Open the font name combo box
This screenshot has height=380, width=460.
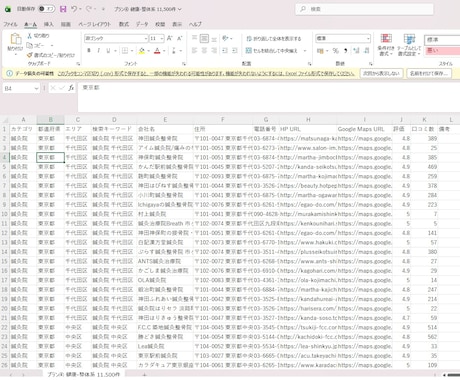pyautogui.click(x=116, y=39)
